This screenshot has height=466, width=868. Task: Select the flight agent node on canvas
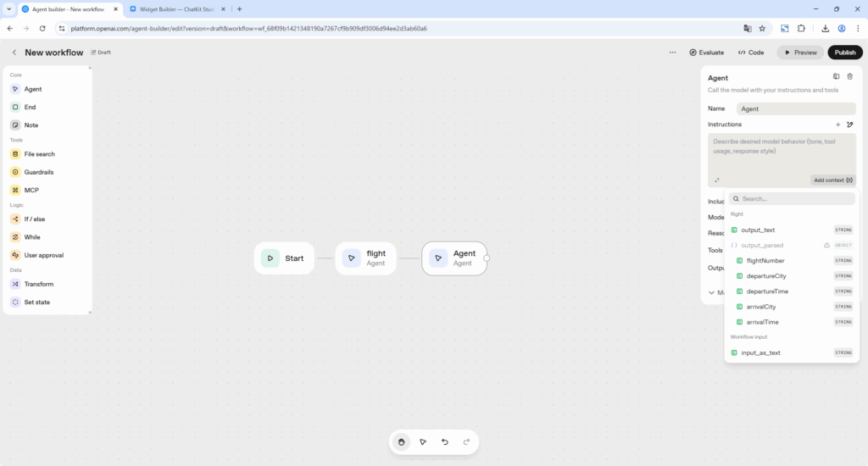coord(365,258)
